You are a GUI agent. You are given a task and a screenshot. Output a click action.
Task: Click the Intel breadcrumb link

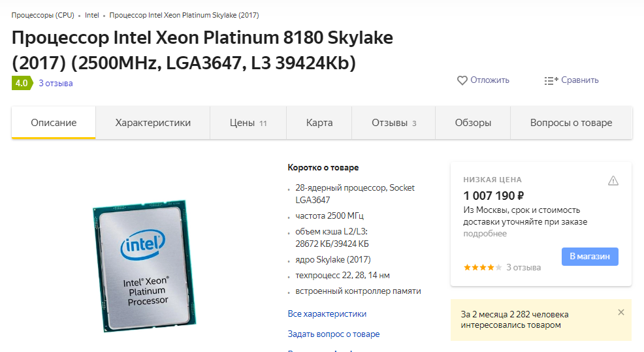(x=91, y=15)
